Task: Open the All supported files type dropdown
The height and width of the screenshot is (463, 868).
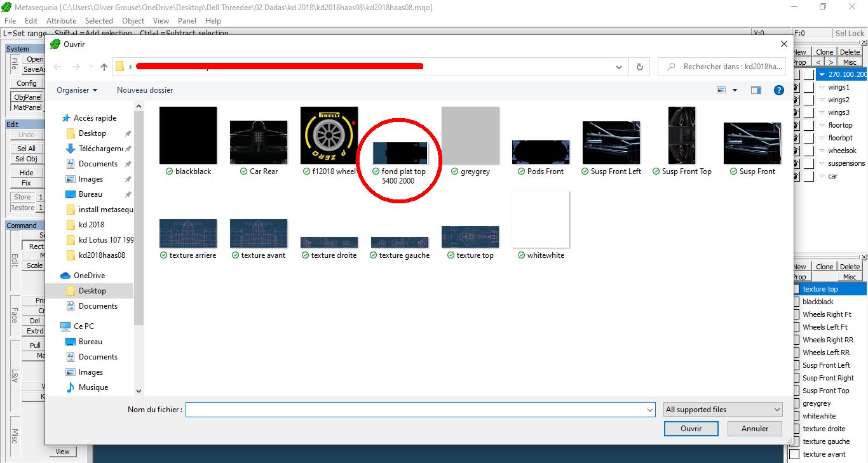Action: tap(722, 410)
